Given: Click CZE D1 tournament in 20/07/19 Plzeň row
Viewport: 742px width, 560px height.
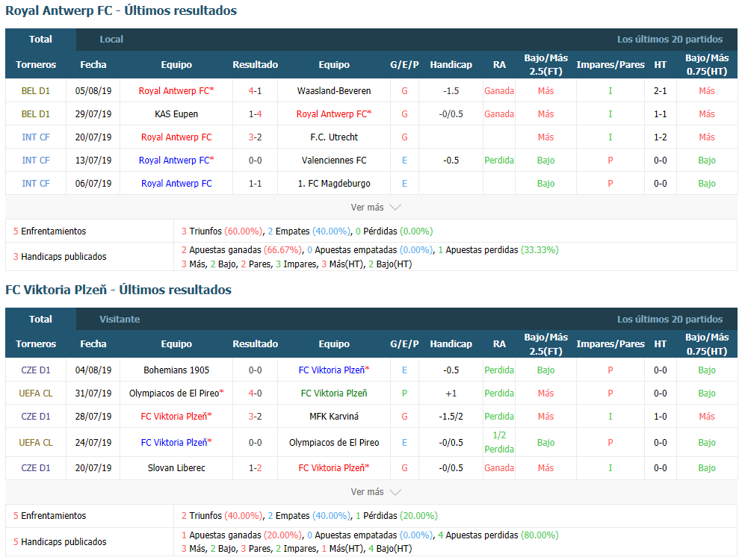Looking at the screenshot, I should (35, 467).
